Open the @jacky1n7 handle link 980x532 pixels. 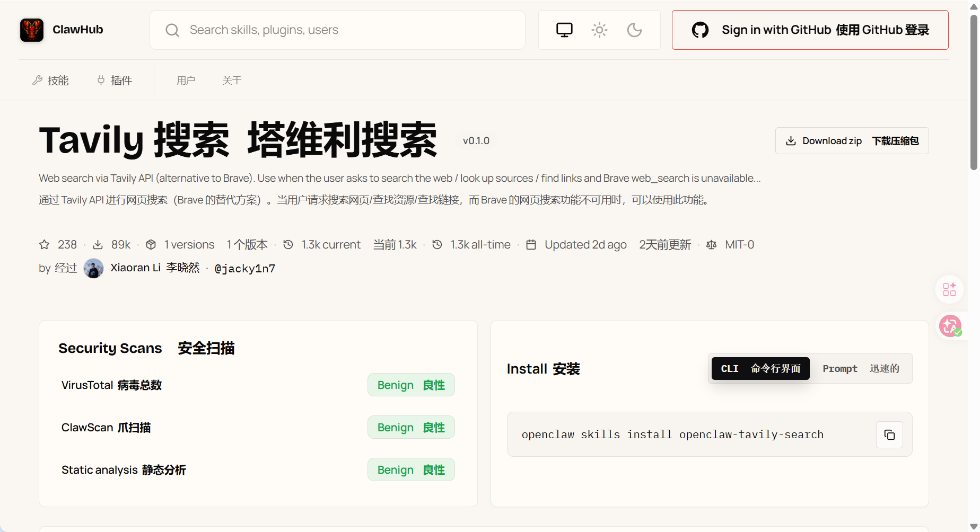(244, 269)
